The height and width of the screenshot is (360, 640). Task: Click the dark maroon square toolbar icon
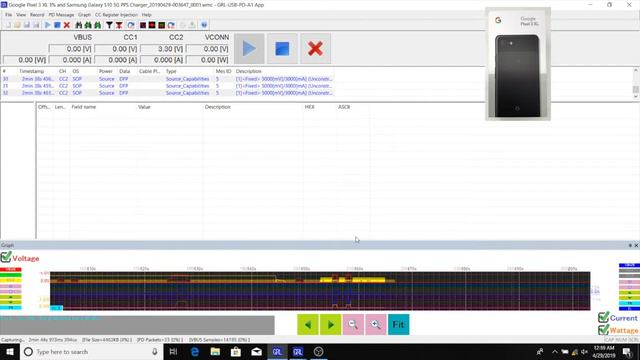(x=142, y=25)
